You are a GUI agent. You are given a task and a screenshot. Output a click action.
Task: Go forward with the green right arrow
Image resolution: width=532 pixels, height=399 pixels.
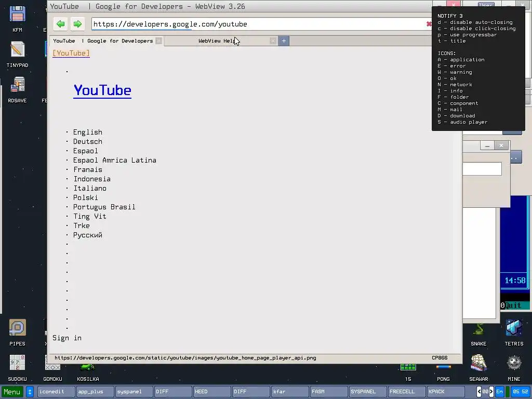click(x=77, y=24)
